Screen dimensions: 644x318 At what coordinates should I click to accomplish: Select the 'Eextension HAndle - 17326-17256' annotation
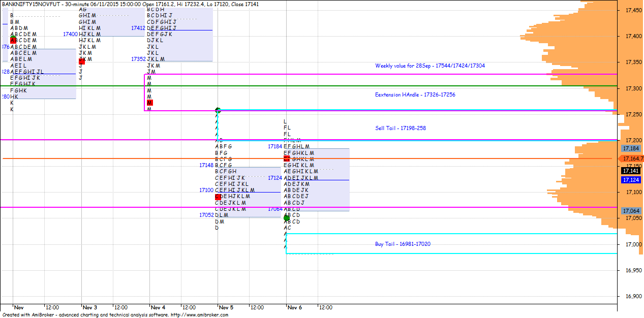pos(415,94)
